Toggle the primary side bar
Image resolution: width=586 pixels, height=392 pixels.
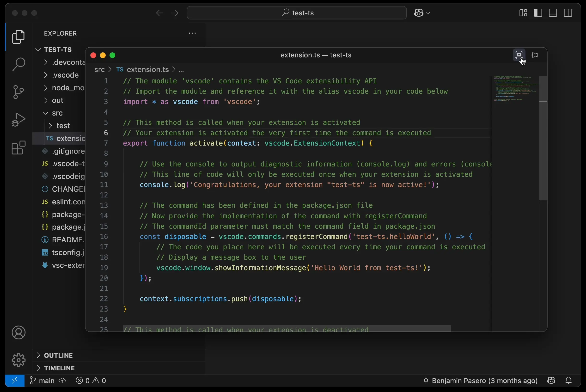click(x=538, y=12)
